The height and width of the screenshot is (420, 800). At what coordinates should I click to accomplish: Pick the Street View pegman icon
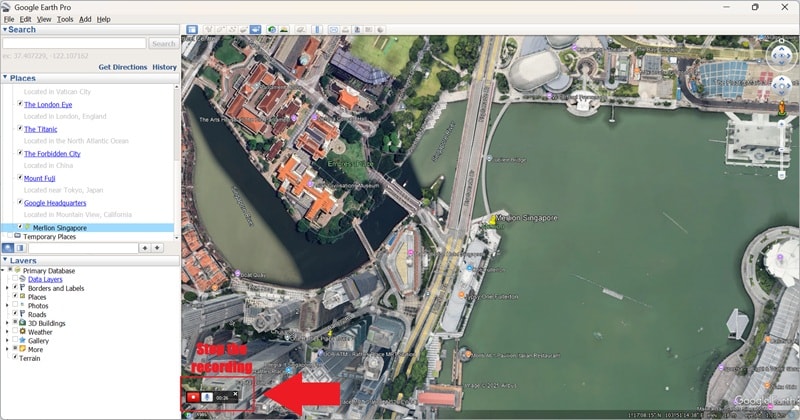pyautogui.click(x=781, y=108)
